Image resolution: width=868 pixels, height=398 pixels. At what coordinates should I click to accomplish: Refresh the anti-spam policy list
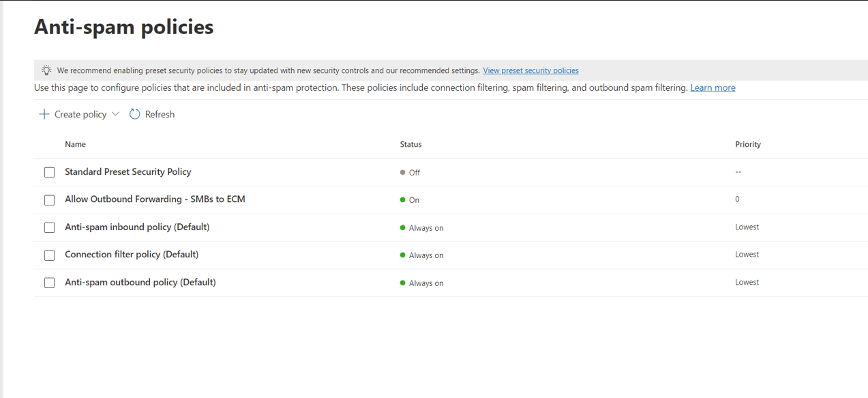click(x=152, y=114)
